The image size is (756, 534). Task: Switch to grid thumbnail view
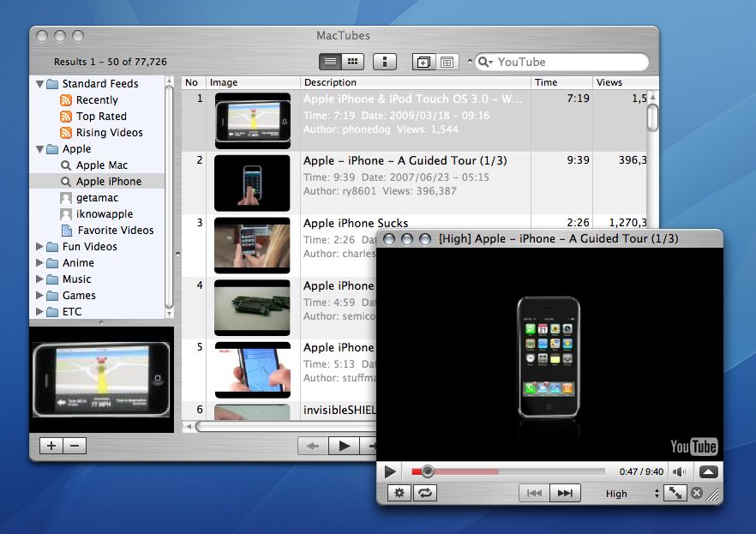(x=352, y=62)
